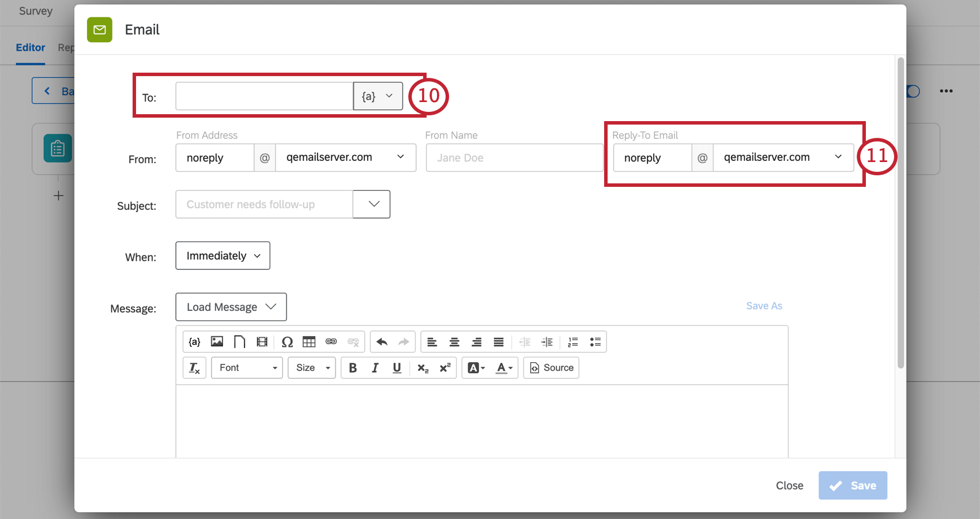Open the Load Message dropdown
The height and width of the screenshot is (519, 980).
pos(231,306)
